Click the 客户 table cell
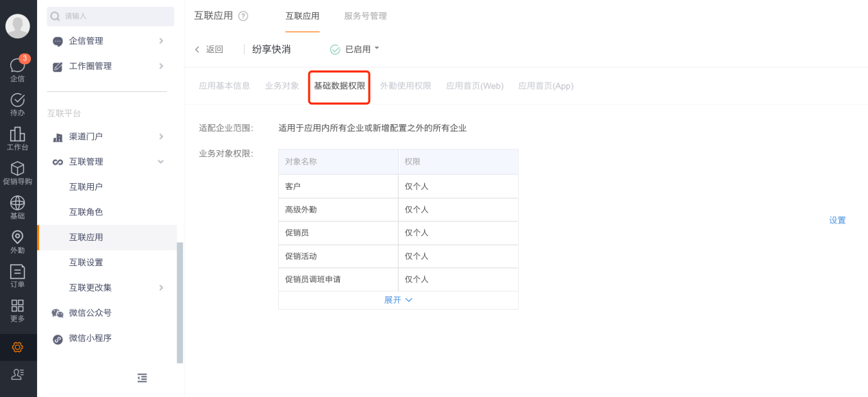 pyautogui.click(x=338, y=187)
